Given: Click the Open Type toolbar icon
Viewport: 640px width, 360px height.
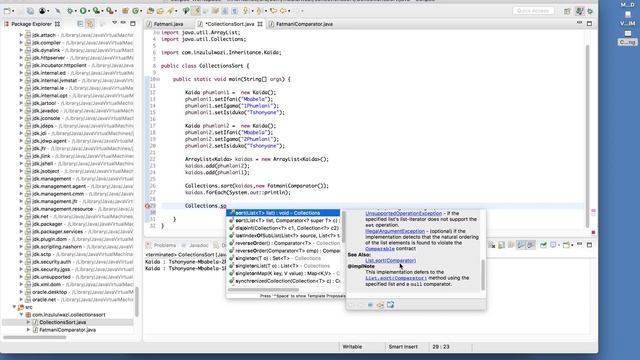Looking at the screenshot, I should coord(151,11).
